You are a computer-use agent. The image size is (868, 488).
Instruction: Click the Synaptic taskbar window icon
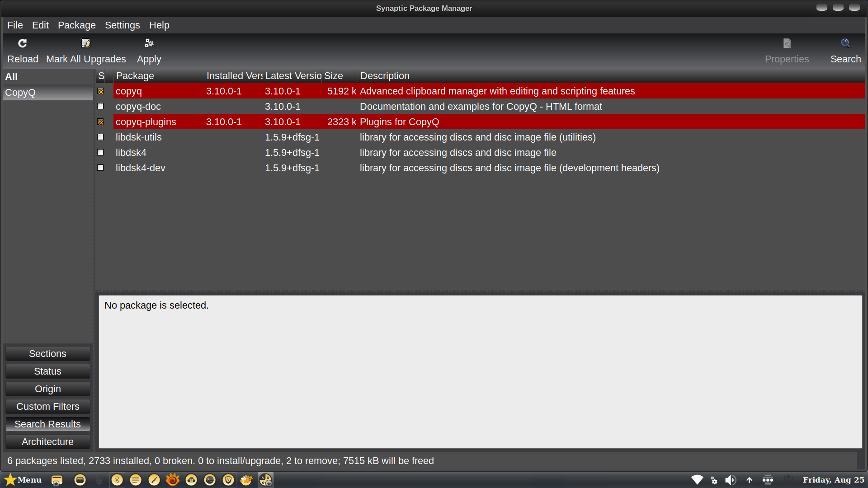point(265,480)
